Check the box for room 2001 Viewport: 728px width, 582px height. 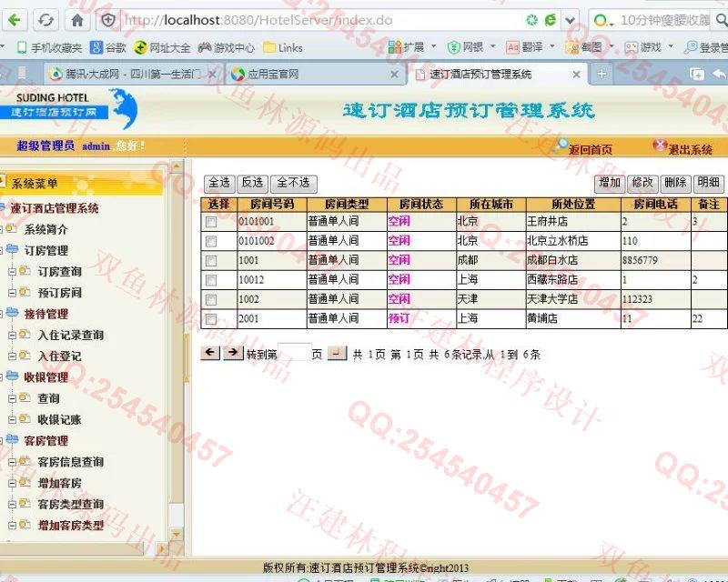211,319
